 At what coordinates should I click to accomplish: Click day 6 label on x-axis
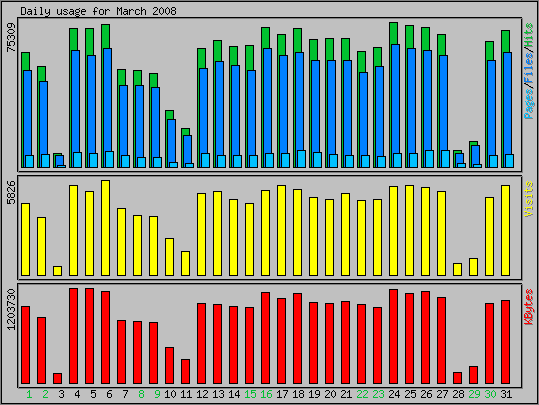pyautogui.click(x=109, y=394)
